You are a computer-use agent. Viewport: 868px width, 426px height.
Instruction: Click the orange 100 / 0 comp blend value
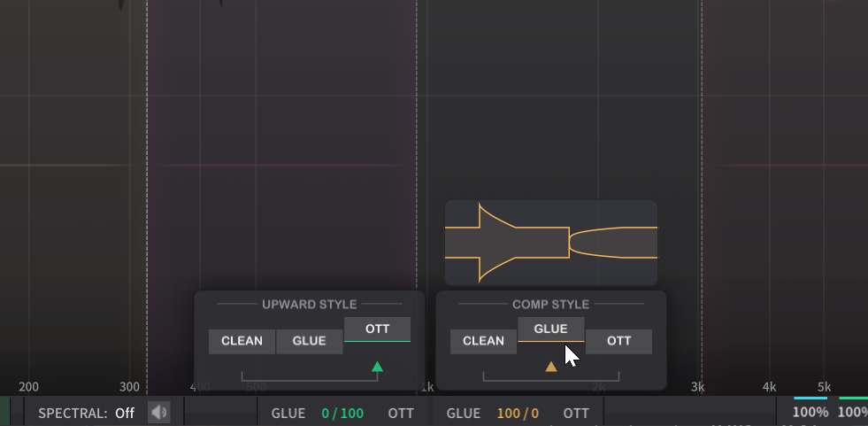[518, 413]
